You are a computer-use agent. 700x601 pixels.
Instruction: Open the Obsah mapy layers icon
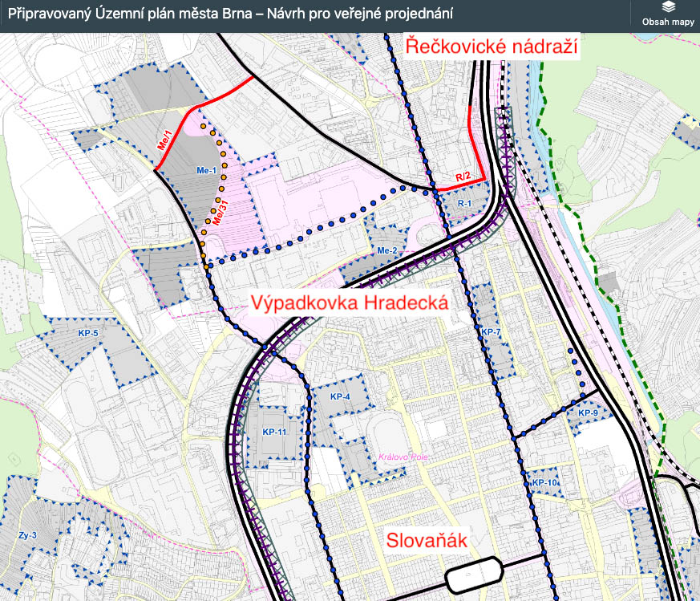668,8
